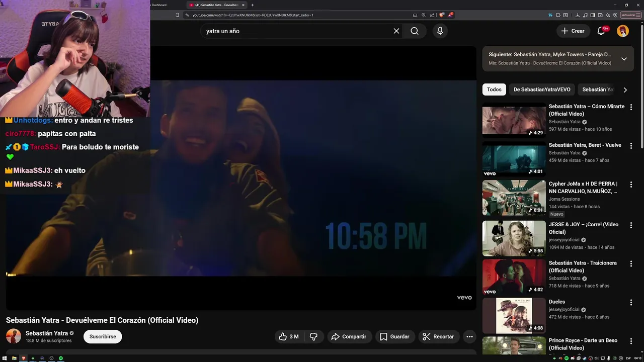Switch to the Dashboard browser tab
Image resolution: width=644 pixels, height=362 pixels.
pyautogui.click(x=158, y=5)
